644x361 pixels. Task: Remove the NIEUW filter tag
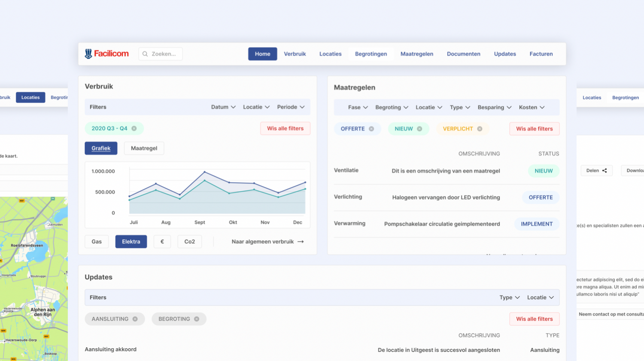click(x=419, y=129)
